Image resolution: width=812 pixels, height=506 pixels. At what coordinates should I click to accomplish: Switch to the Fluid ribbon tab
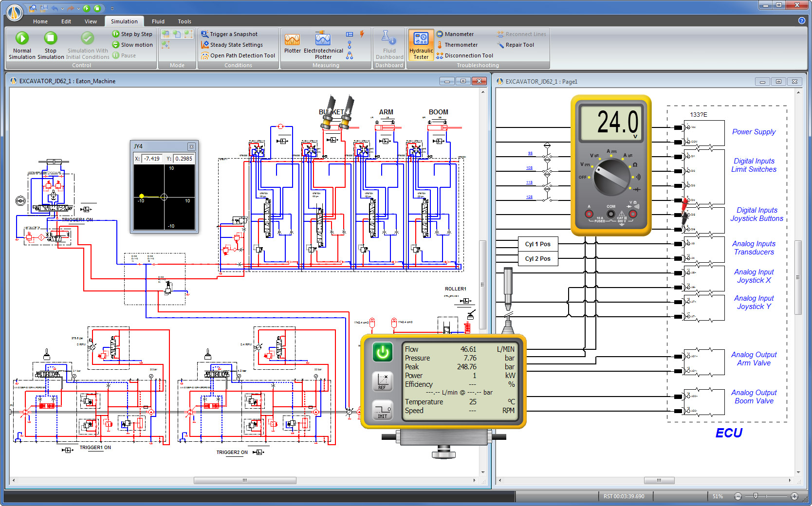point(158,21)
